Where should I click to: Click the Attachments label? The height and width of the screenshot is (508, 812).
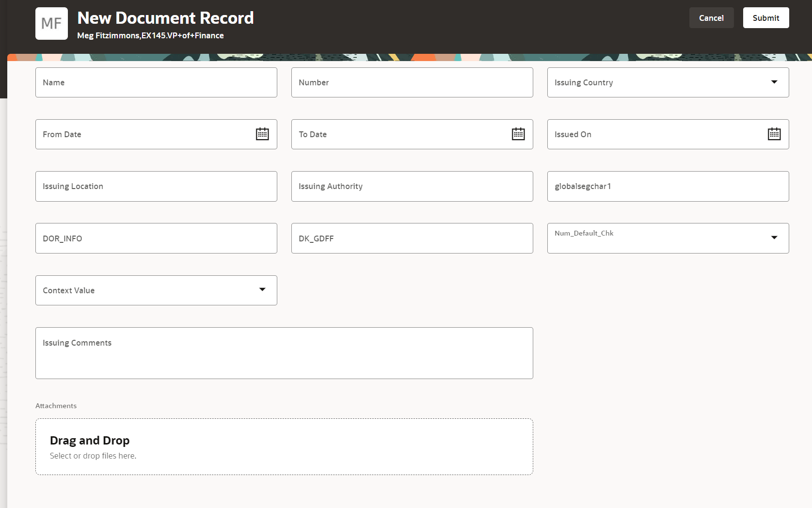(56, 406)
